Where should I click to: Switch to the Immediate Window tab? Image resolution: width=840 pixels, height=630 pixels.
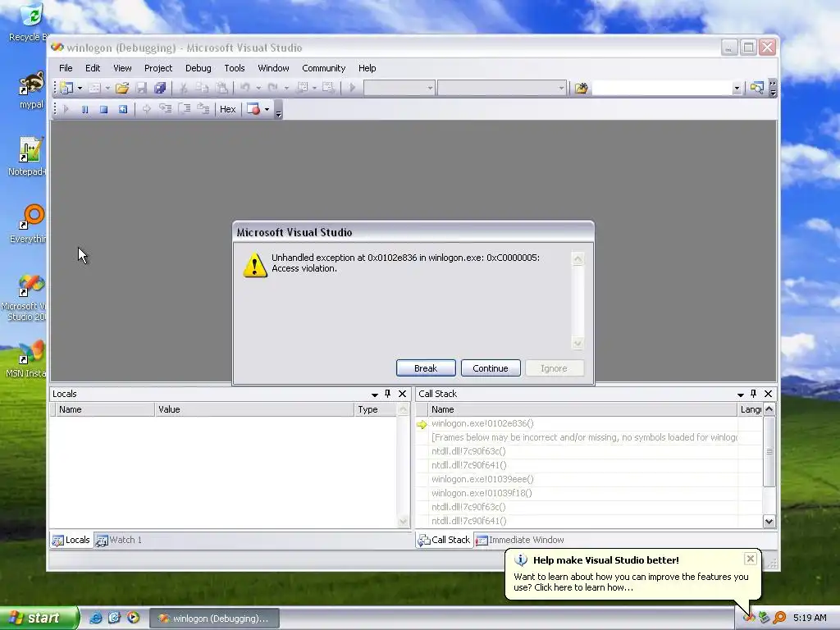tap(520, 540)
